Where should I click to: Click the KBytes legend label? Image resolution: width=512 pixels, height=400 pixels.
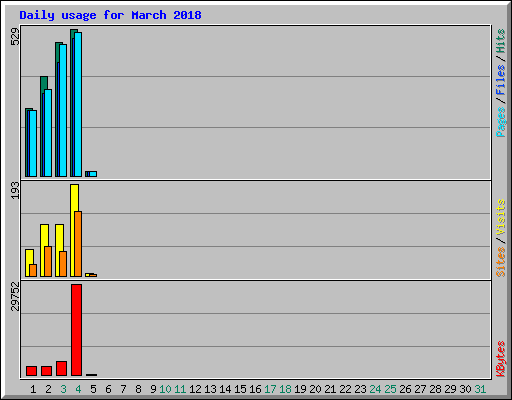tap(500, 359)
